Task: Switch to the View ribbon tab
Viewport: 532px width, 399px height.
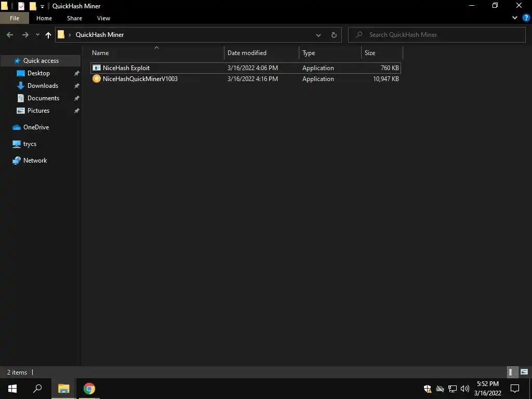Action: pyautogui.click(x=103, y=18)
